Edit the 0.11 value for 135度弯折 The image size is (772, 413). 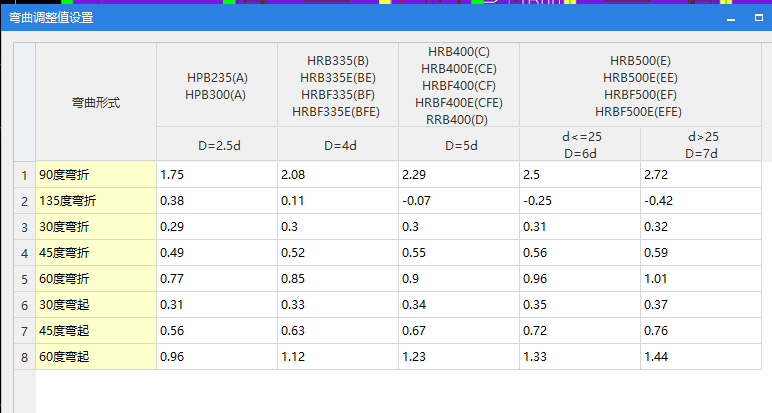338,201
